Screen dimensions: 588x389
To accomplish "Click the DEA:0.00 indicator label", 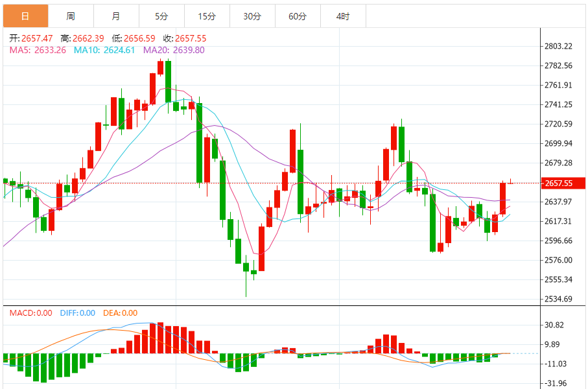I will 121,313.
